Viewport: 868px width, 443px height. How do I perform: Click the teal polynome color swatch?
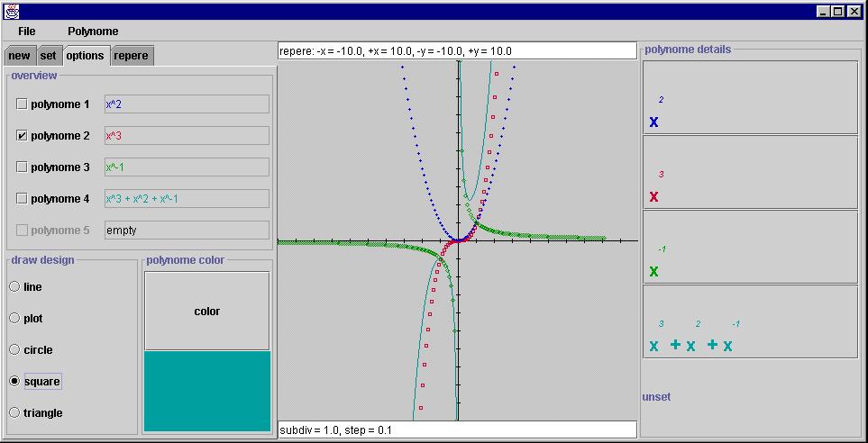[207, 391]
